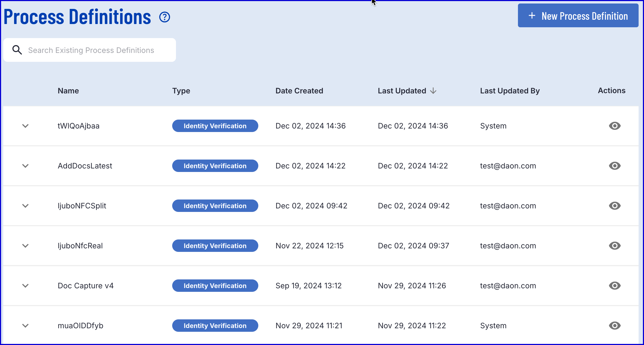Select the muaOIDDfyb name cell

click(x=80, y=326)
